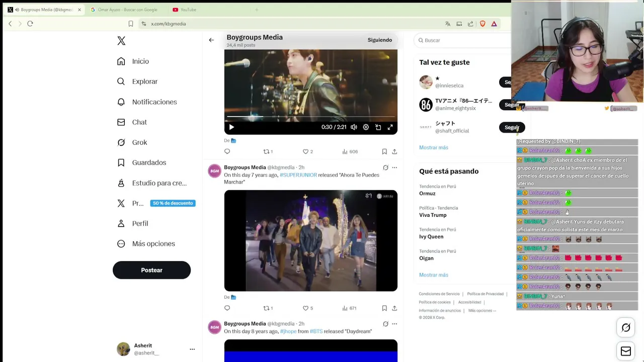This screenshot has width=644, height=362.
Task: Open the @innieselca suggested profile
Action: click(449, 85)
